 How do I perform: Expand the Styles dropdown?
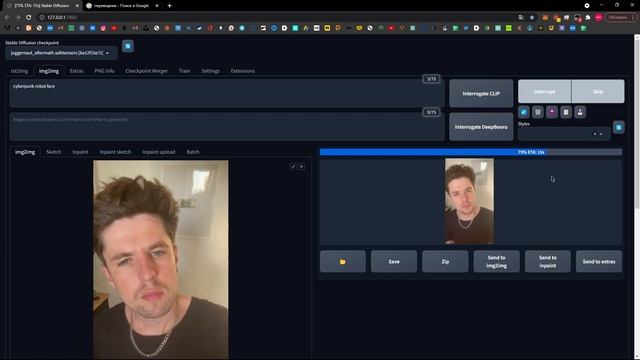564,134
